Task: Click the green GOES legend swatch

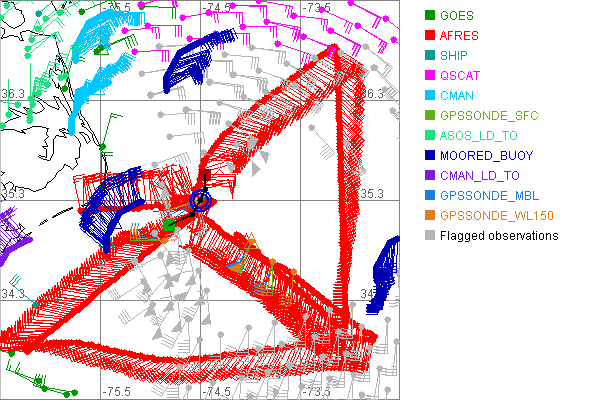Action: pyautogui.click(x=430, y=16)
